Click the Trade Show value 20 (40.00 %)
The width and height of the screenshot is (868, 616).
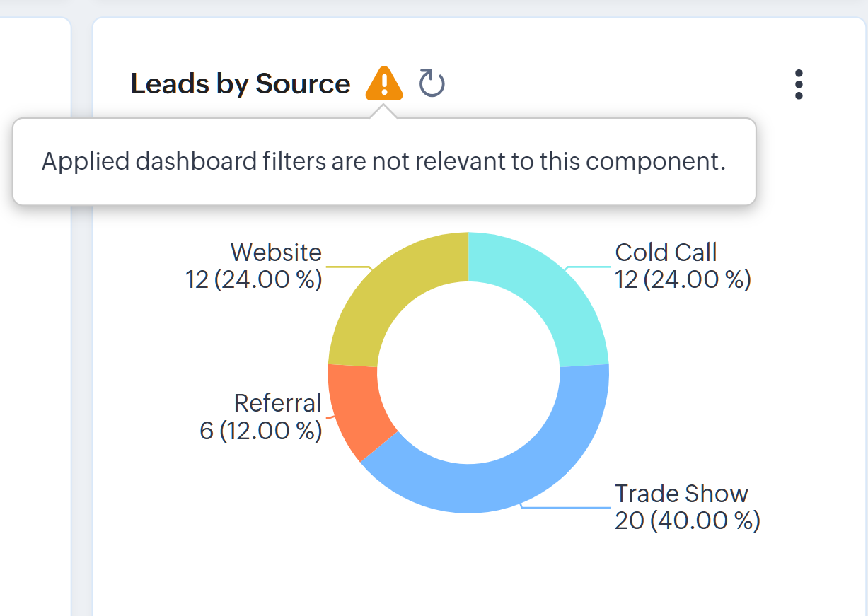point(687,521)
